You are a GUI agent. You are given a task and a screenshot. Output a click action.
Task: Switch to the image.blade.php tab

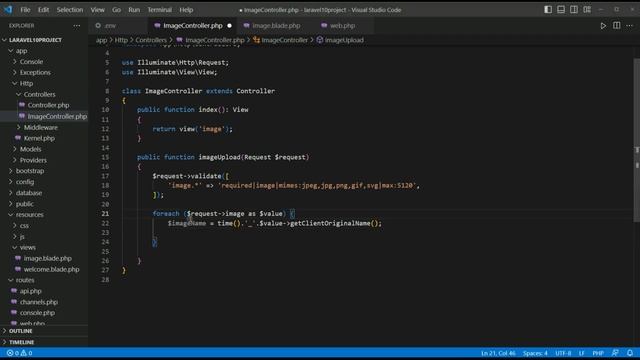(x=276, y=26)
